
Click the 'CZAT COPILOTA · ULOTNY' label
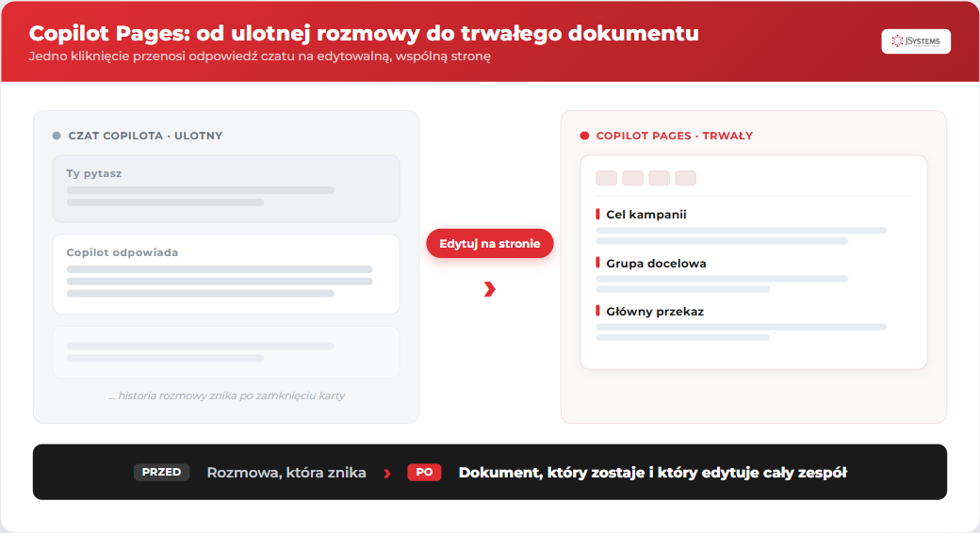(145, 136)
